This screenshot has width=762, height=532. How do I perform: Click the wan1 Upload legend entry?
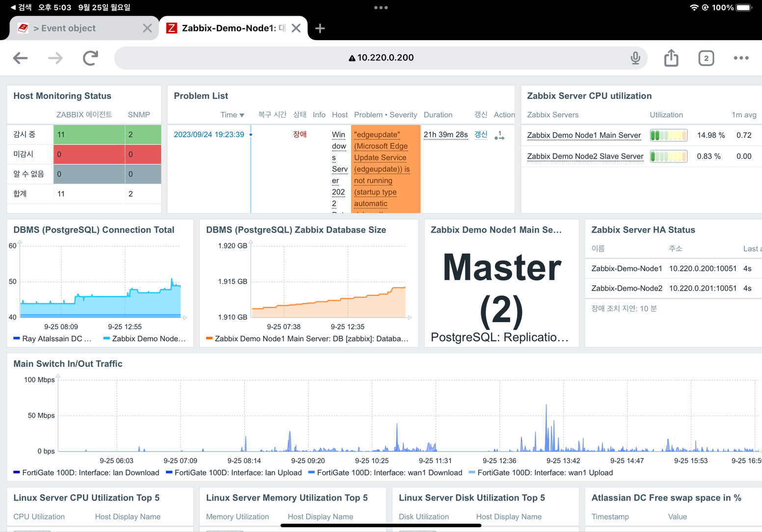pyautogui.click(x=541, y=473)
